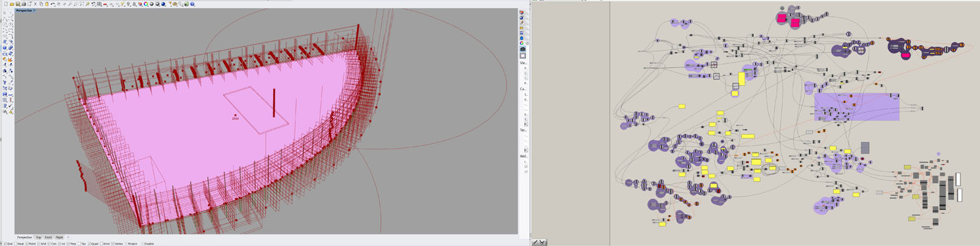Screen dimensions: 980x246
Task: Click the add viewport tab plus button
Action: (x=68, y=237)
